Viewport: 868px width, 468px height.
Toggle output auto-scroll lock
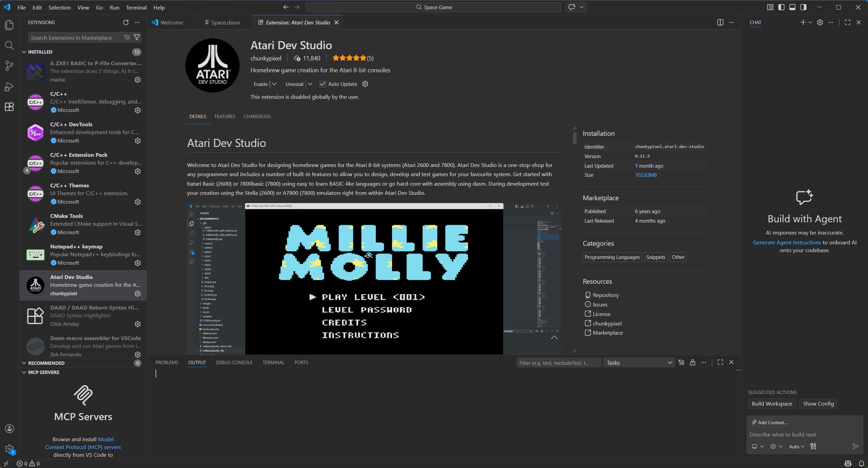(x=692, y=362)
